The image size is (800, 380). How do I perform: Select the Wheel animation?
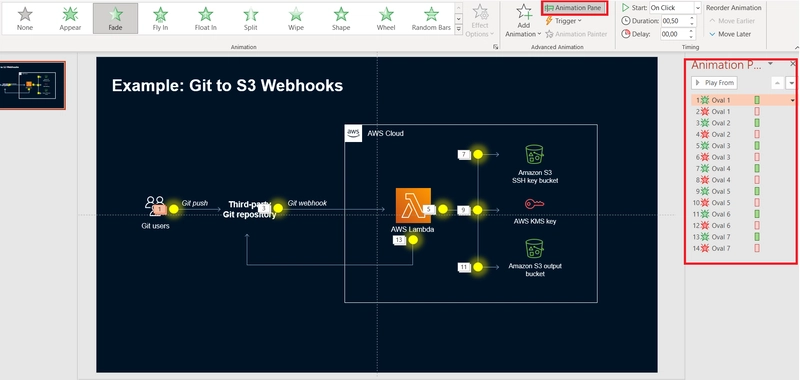[x=386, y=18]
